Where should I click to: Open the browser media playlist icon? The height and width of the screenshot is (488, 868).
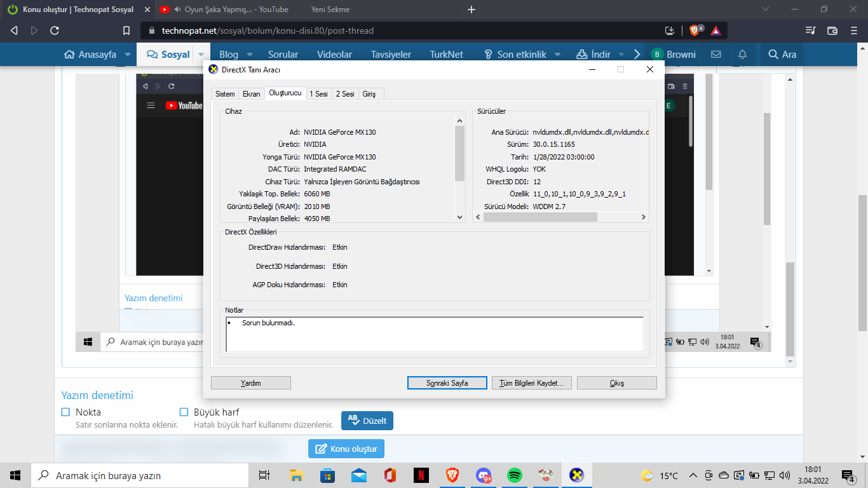pos(810,30)
